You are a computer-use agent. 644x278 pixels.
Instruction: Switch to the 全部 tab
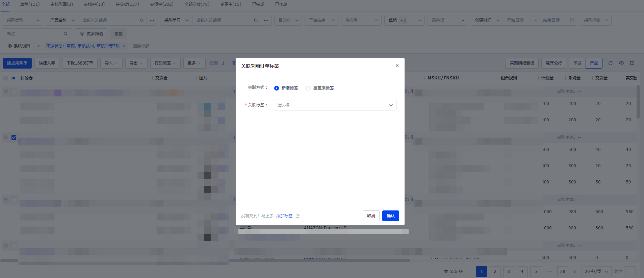[5, 4]
